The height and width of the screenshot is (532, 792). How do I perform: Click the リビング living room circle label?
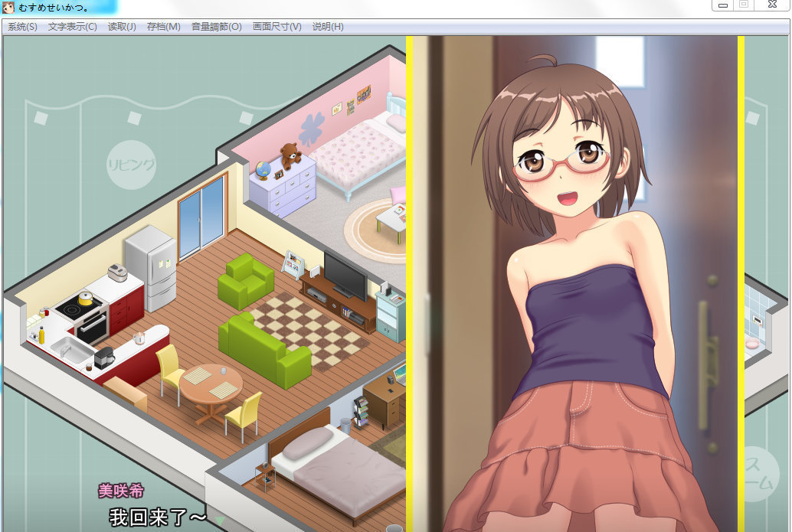coord(131,165)
